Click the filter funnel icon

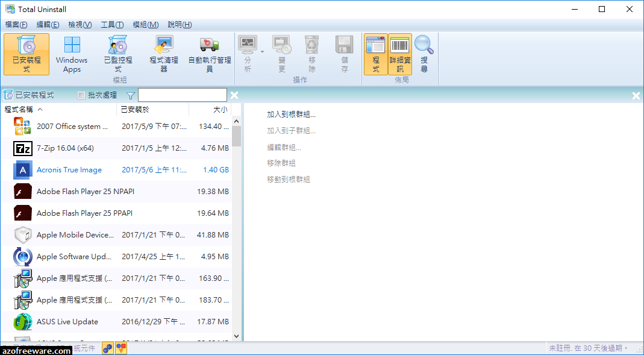point(130,95)
